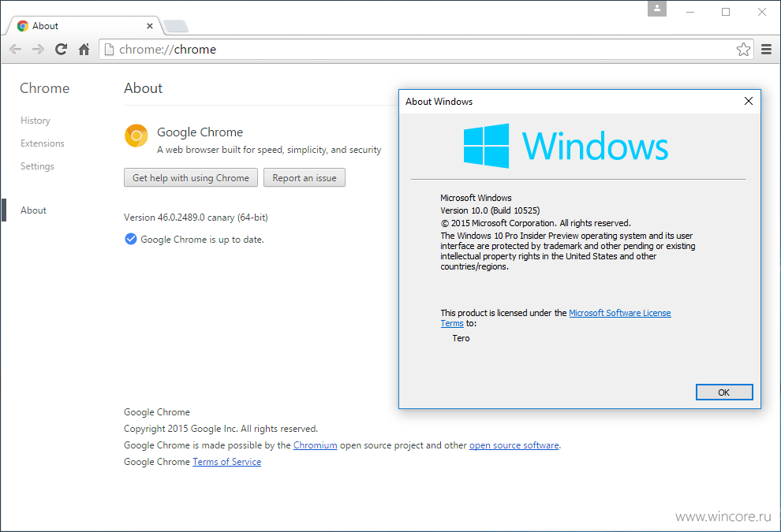Click the page icon in address bar
Image resolution: width=781 pixels, height=532 pixels.
pos(109,50)
